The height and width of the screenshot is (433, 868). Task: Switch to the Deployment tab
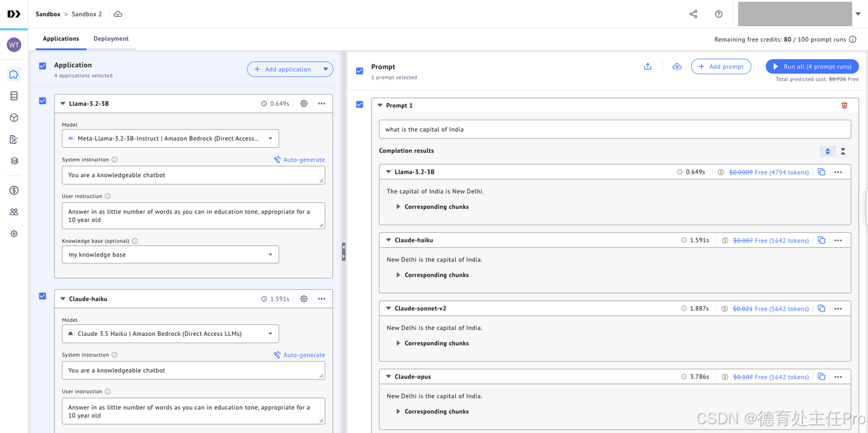pos(111,39)
